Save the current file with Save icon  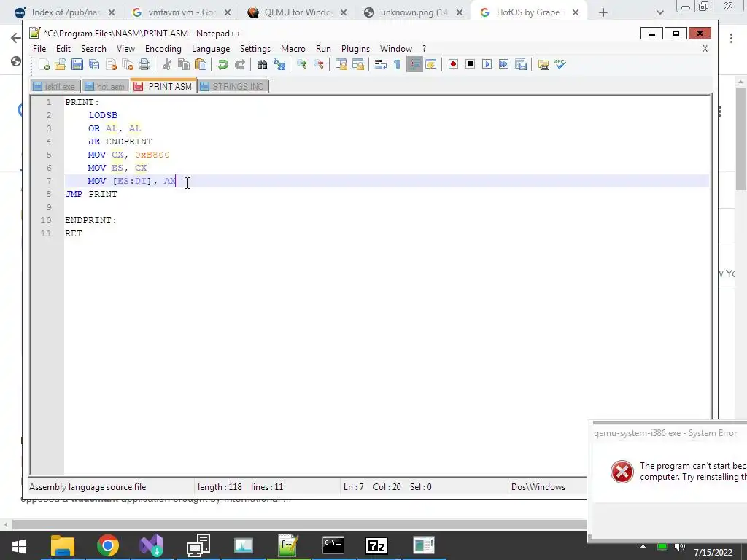tap(77, 64)
